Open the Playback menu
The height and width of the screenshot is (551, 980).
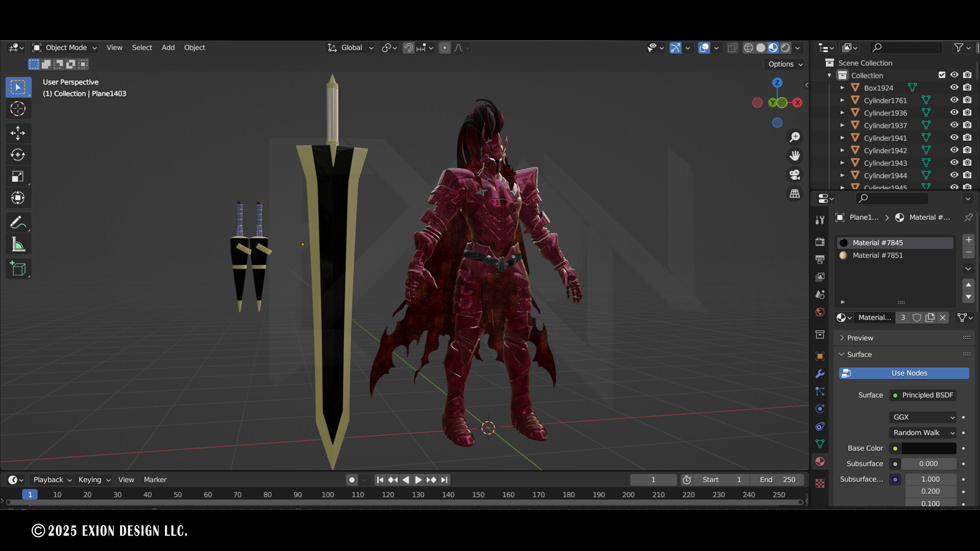[x=52, y=480]
